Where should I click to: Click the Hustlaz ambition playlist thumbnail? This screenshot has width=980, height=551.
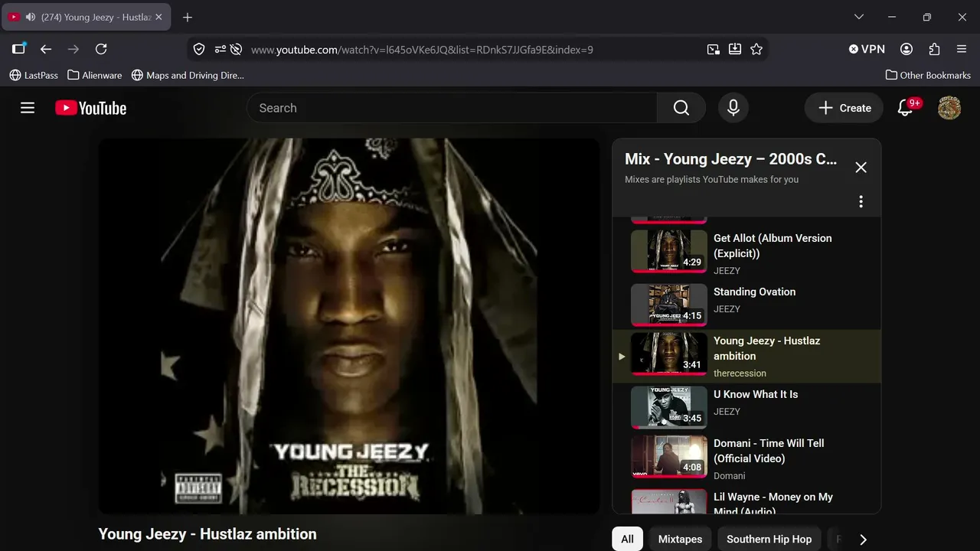(x=669, y=354)
